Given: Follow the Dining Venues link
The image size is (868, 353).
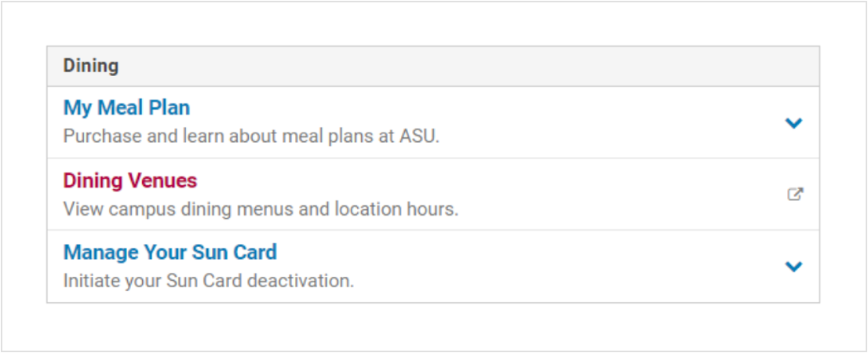Looking at the screenshot, I should (130, 180).
